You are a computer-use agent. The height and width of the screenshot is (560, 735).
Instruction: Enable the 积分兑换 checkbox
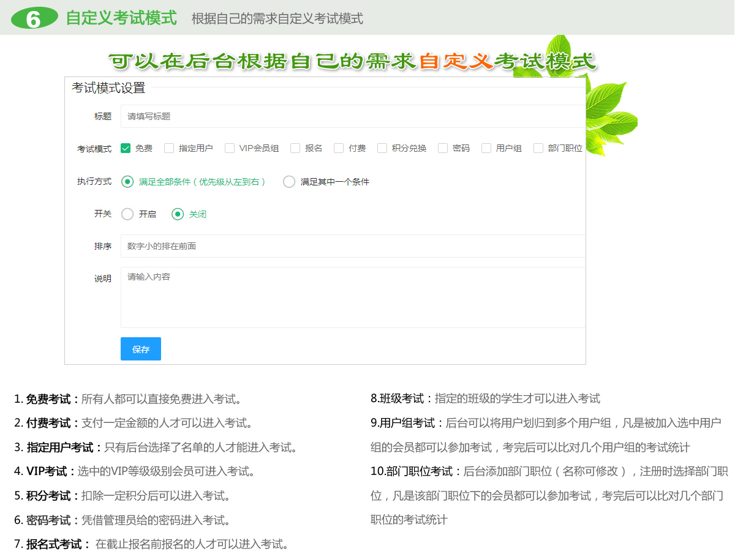382,148
